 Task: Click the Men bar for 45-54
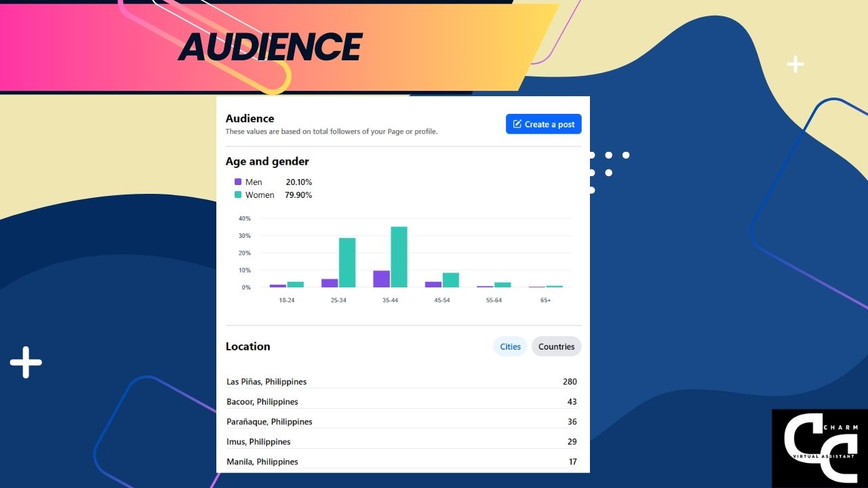pos(433,285)
